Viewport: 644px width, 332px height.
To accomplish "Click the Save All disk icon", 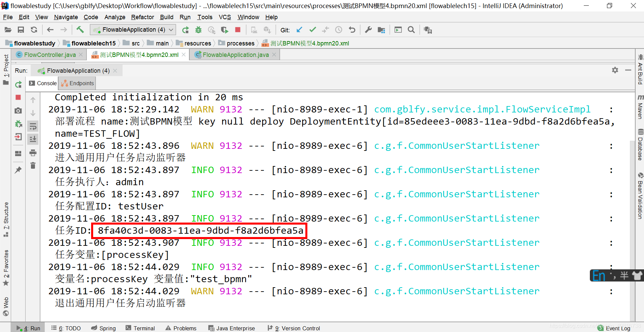I will [x=21, y=30].
